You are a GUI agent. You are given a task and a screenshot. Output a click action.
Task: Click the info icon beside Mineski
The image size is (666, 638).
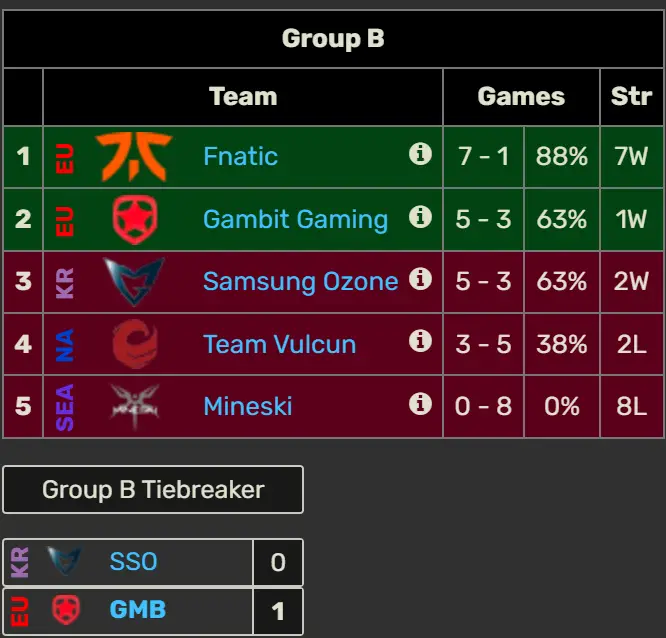tap(420, 404)
